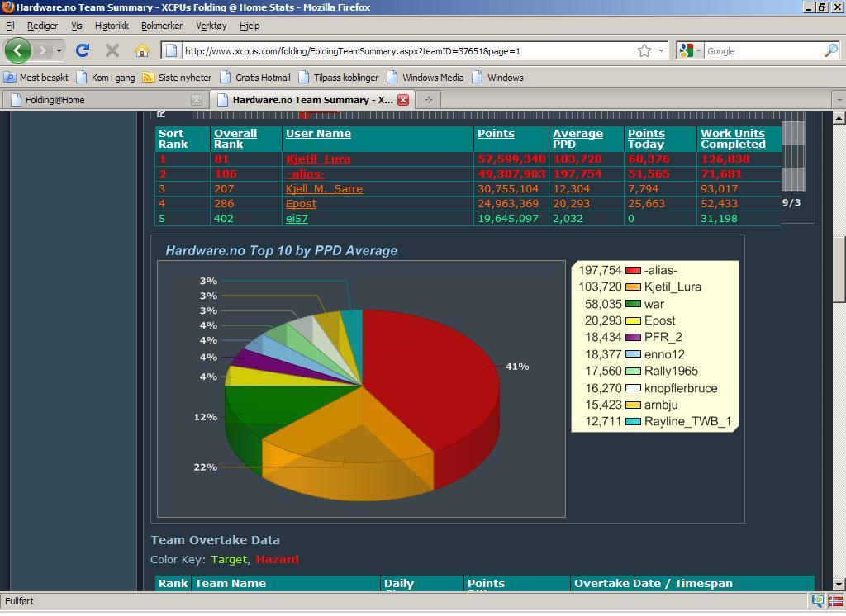
Task: Open the Epost user link
Action: tap(301, 204)
